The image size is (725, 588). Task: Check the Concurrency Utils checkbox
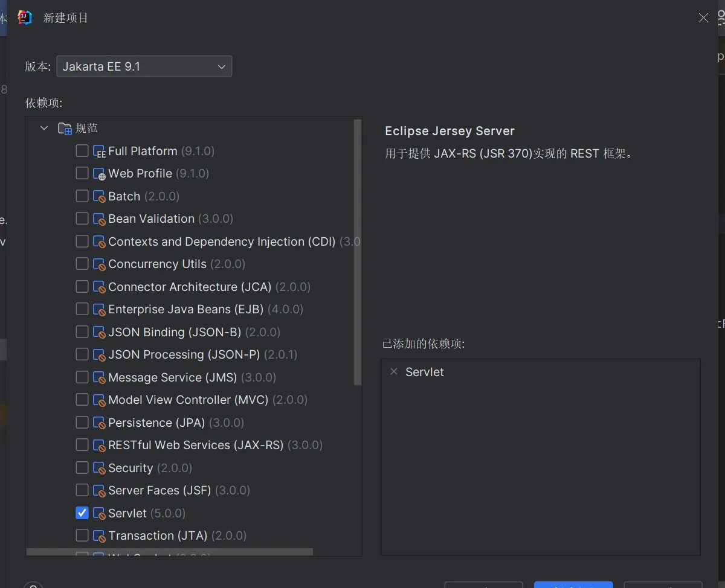(82, 264)
